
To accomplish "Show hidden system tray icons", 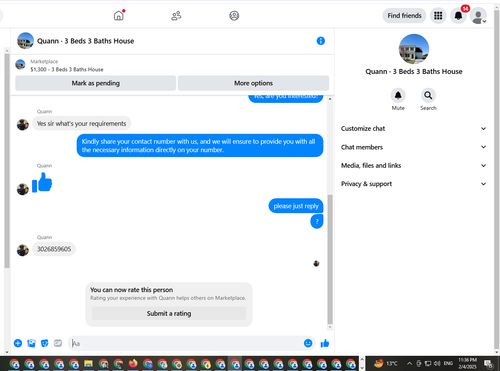I will coord(409,363).
